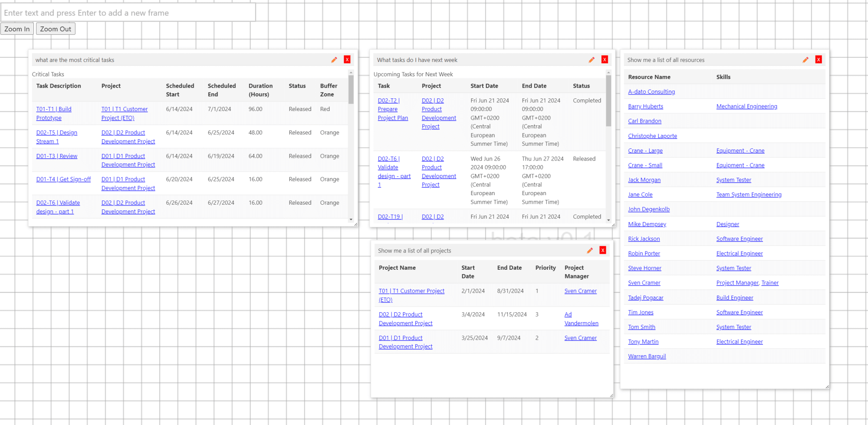This screenshot has height=425, width=868.
Task: Click scrollbar down arrow in critical tasks frame
Action: [351, 219]
